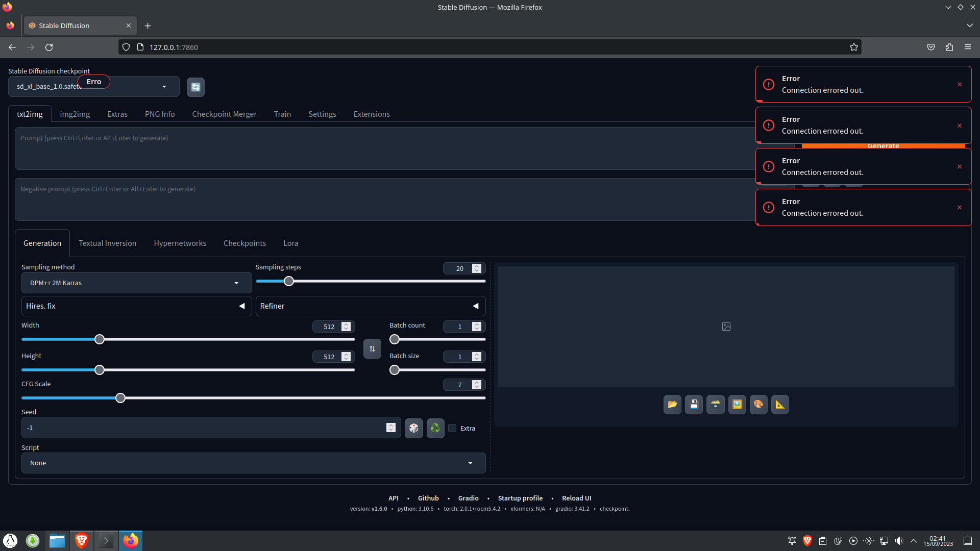Viewport: 980px width, 551px height.
Task: Enable the Extra seed checkbox
Action: pos(452,428)
